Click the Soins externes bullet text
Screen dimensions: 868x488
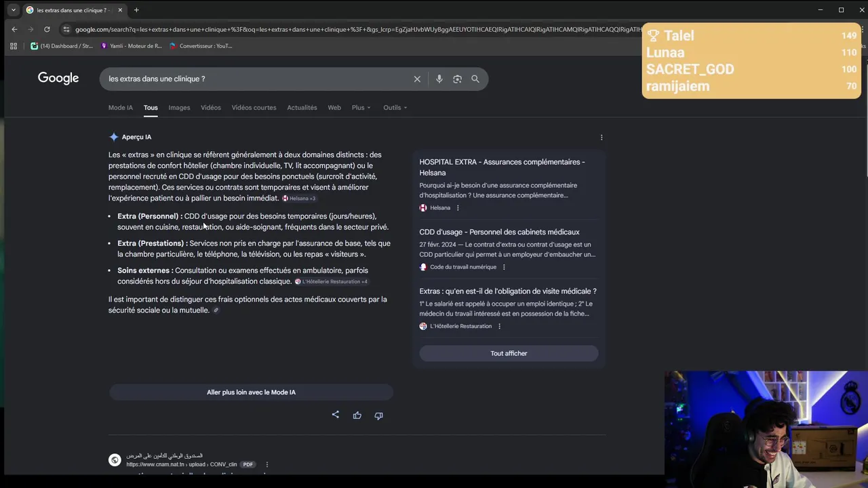point(243,276)
